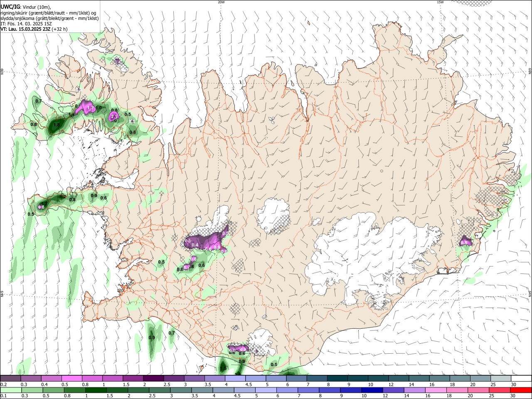The height and width of the screenshot is (399, 532).
Task: Click the rain legend label '0.1'
Action: point(3,396)
